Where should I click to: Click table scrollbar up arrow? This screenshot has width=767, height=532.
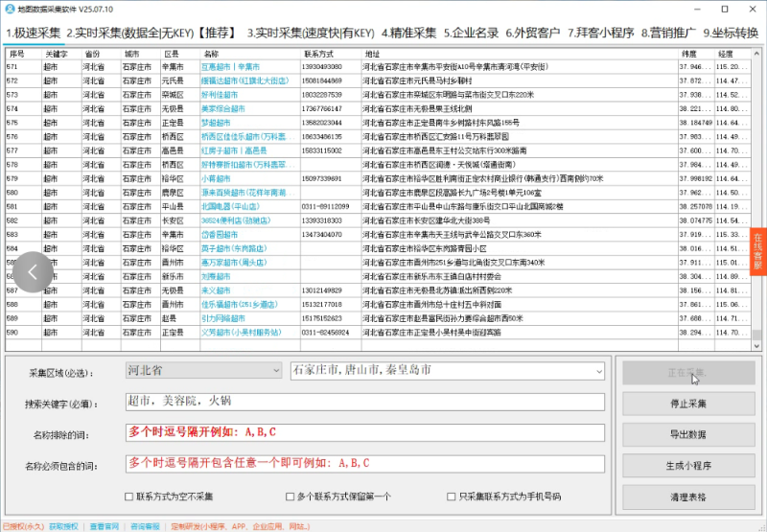coord(756,53)
